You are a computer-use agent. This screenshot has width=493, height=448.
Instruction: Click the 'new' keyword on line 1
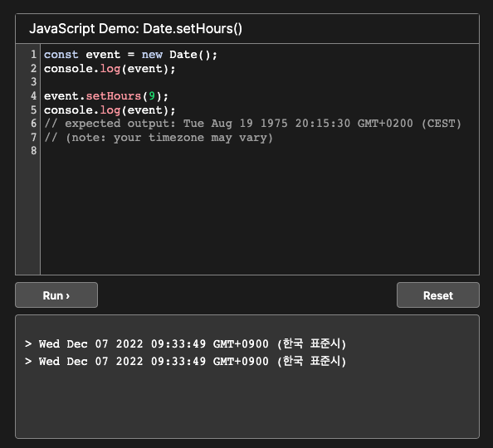[x=152, y=55]
